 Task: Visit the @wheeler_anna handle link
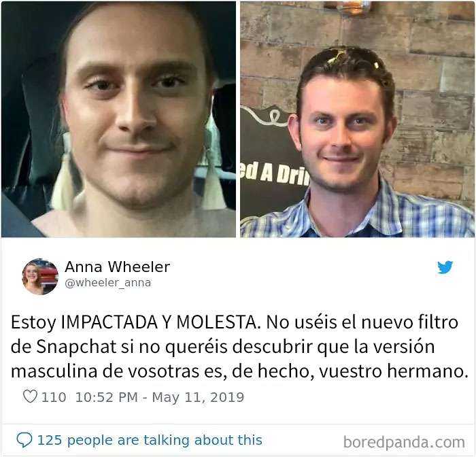[107, 283]
